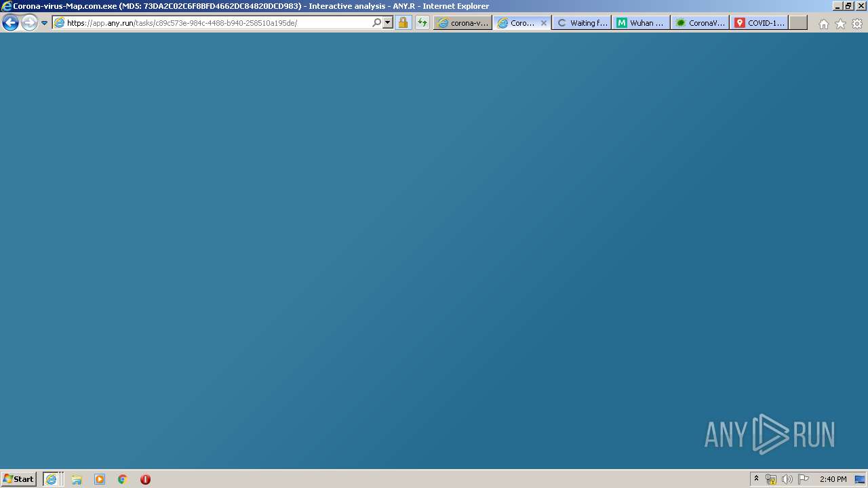Click the Internet Explorer title bar icon
Image resolution: width=868 pixels, height=488 pixels.
click(x=7, y=6)
